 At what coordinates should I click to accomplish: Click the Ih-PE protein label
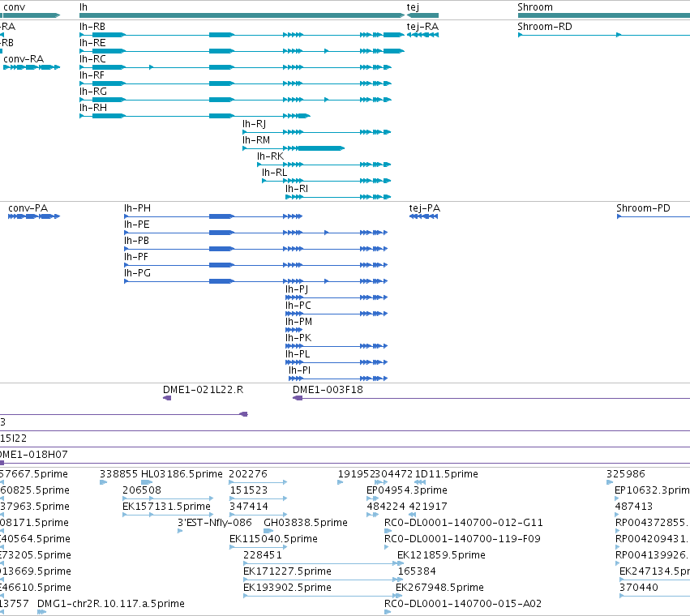coord(137,225)
